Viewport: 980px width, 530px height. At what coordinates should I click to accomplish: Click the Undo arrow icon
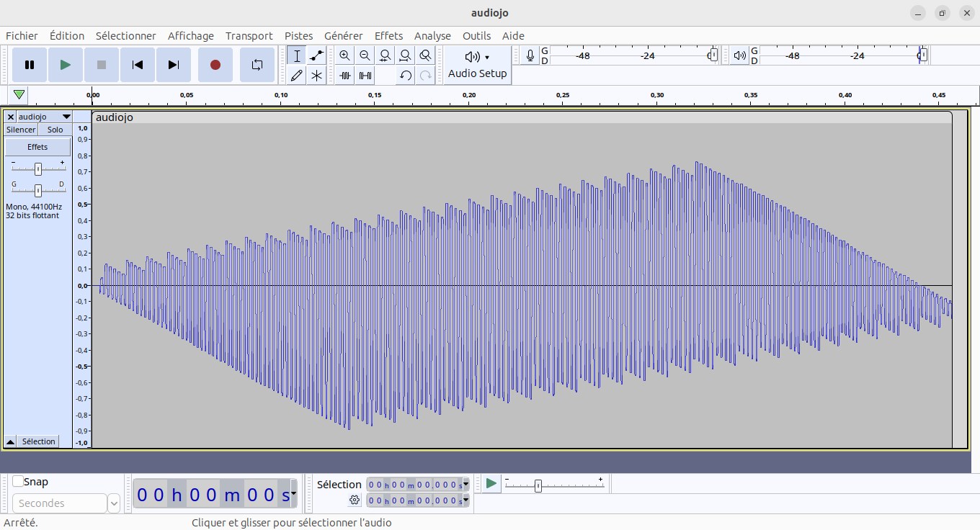(406, 75)
